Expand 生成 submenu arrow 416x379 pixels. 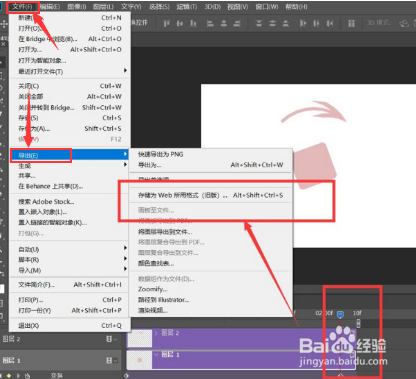pos(125,164)
